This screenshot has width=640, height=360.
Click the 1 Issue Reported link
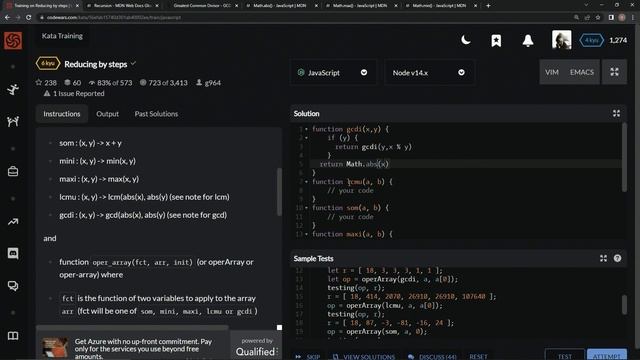pyautogui.click(x=74, y=93)
